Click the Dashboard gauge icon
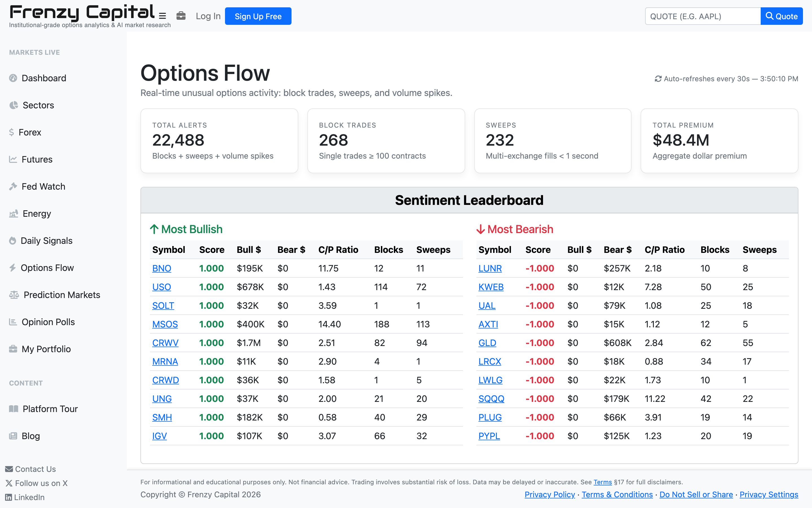Image resolution: width=812 pixels, height=508 pixels. [13, 78]
